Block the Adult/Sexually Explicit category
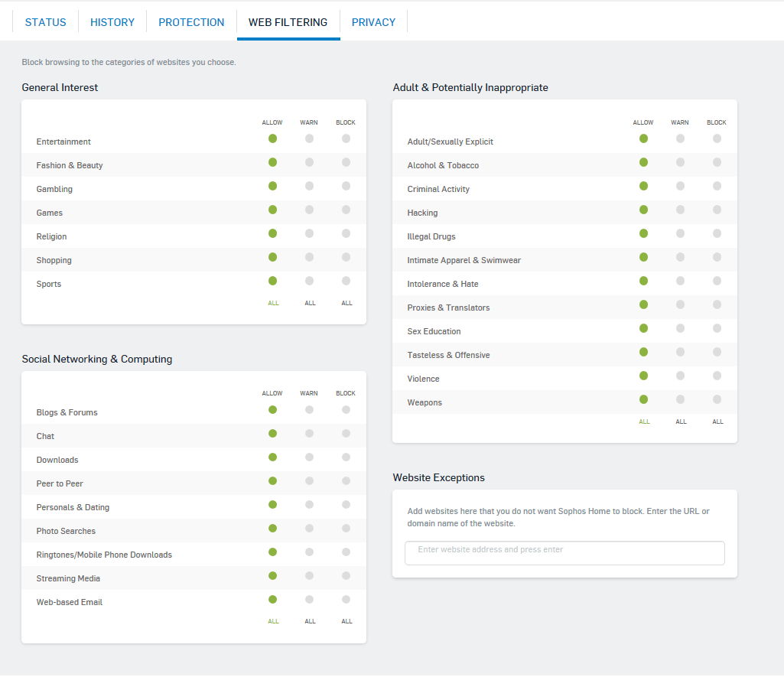The width and height of the screenshot is (784, 677). (x=717, y=138)
